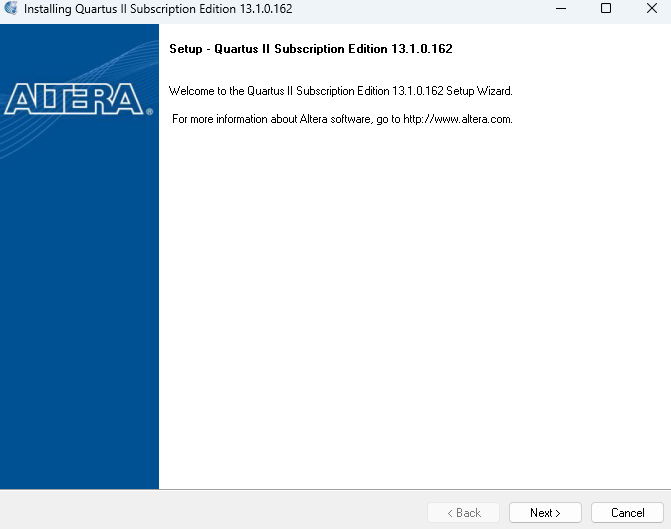This screenshot has width=671, height=529.
Task: Click the Altera logo in side banner
Action: click(78, 99)
